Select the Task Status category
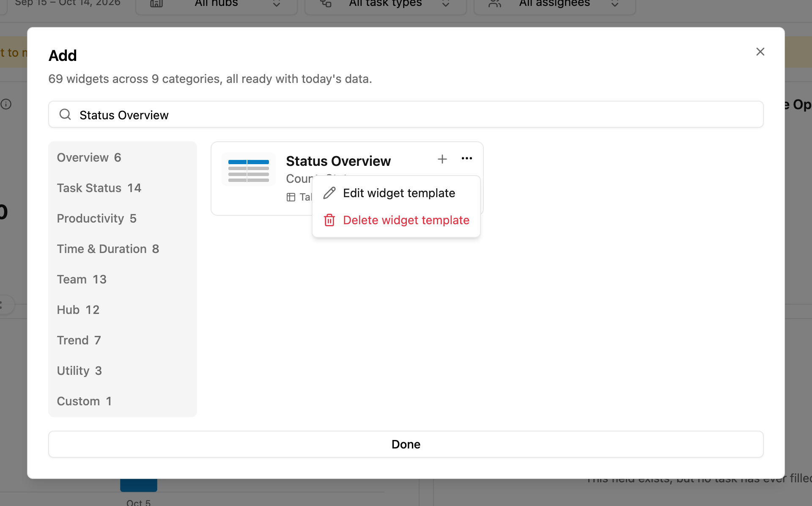 coord(123,188)
